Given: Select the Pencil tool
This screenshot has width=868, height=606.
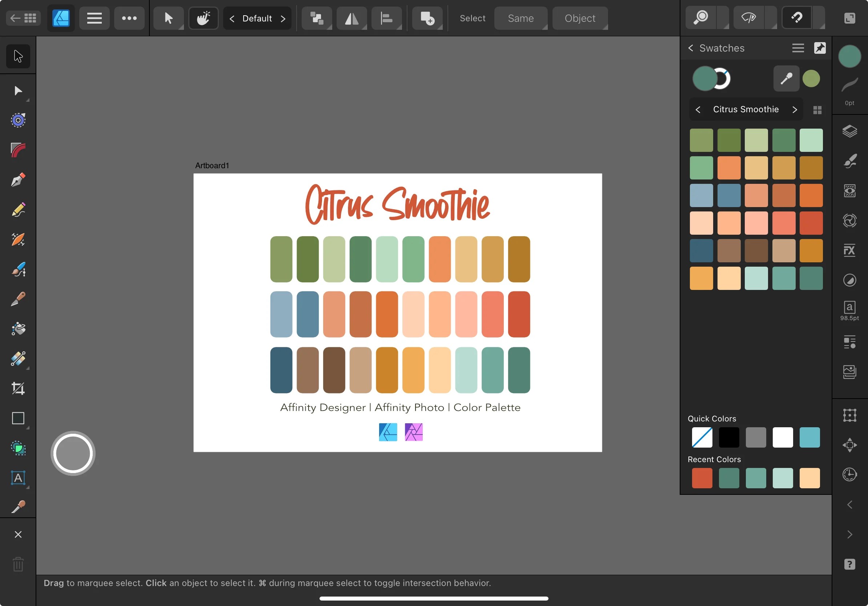Looking at the screenshot, I should pos(18,210).
